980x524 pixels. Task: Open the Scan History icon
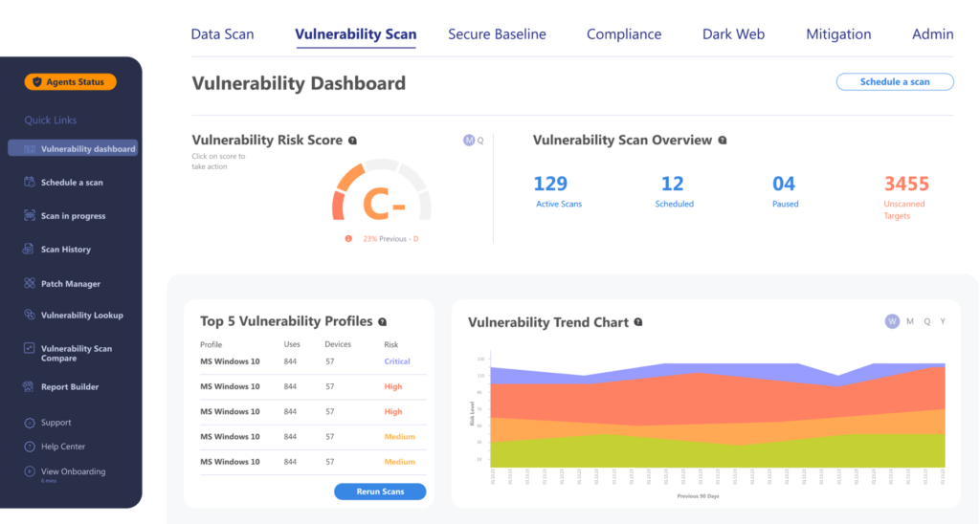(x=29, y=249)
